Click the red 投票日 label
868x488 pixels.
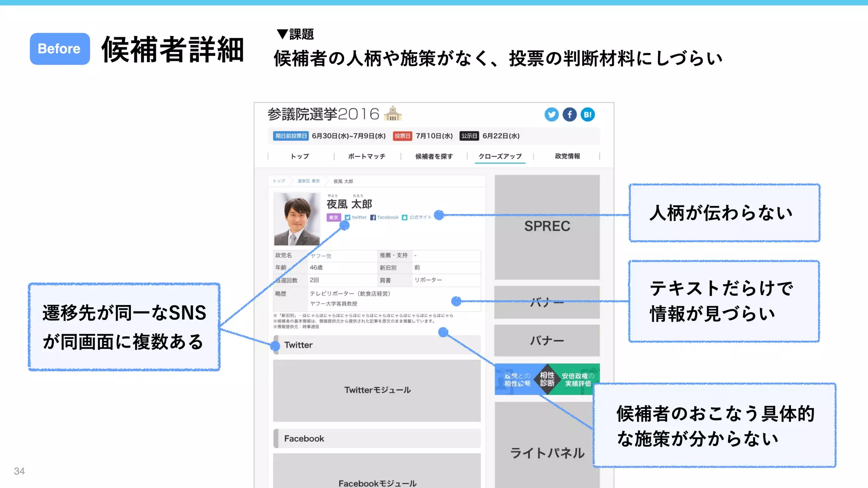pos(402,136)
